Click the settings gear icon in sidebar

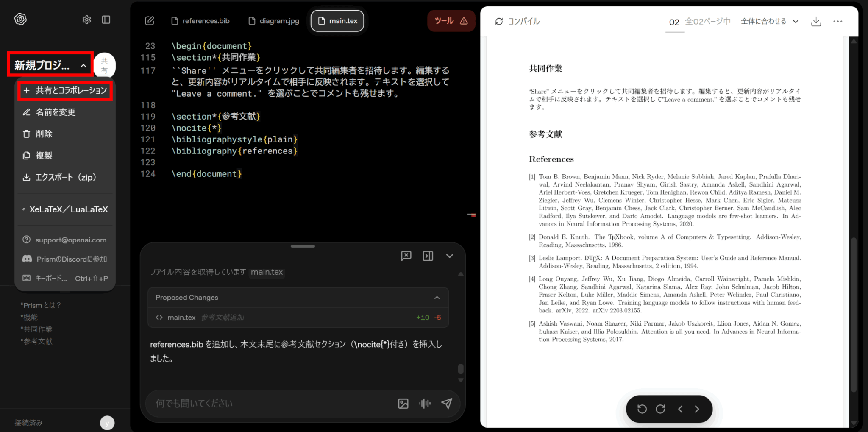[x=86, y=20]
